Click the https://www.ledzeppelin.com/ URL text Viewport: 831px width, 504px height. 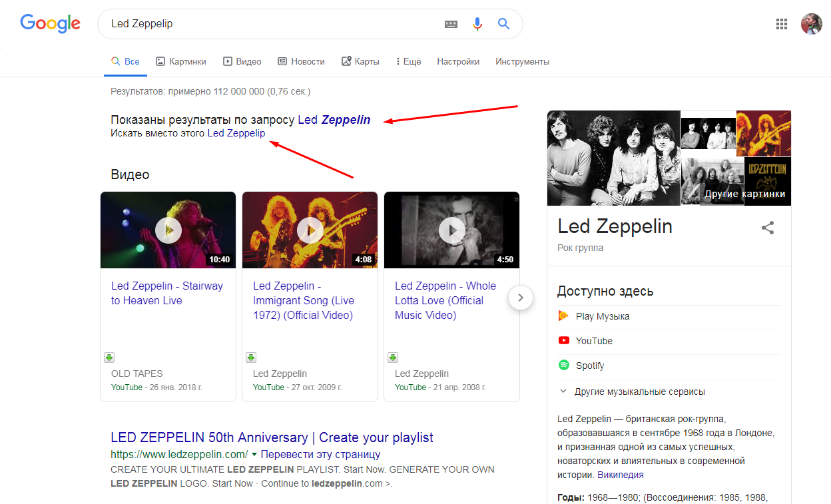[179, 455]
